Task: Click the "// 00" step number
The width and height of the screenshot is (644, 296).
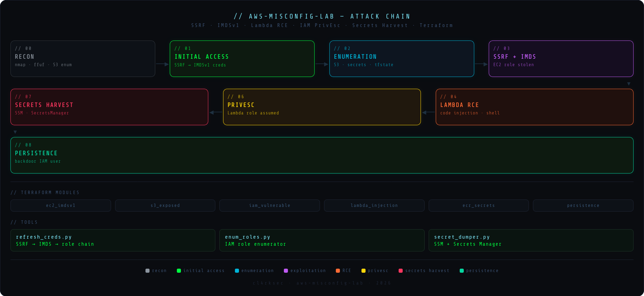Action: tap(23, 48)
